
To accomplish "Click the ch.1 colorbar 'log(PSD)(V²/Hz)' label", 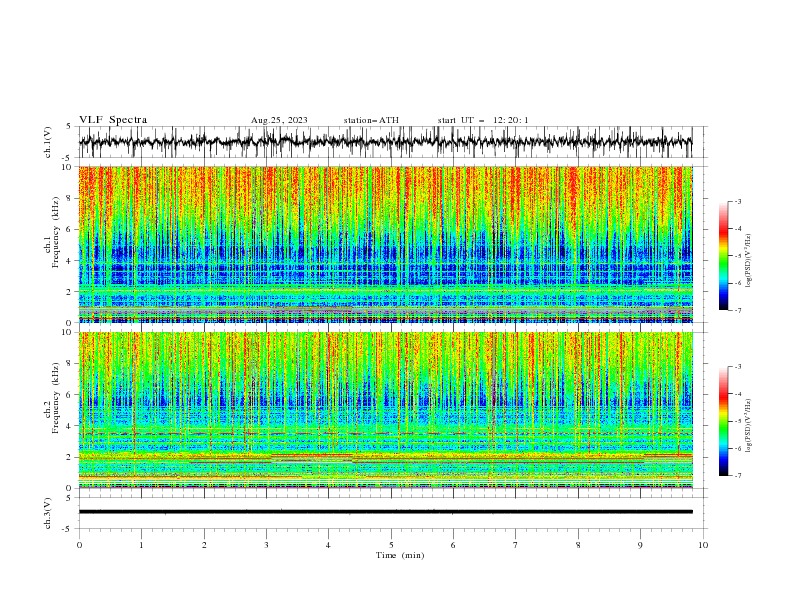I will (x=749, y=261).
